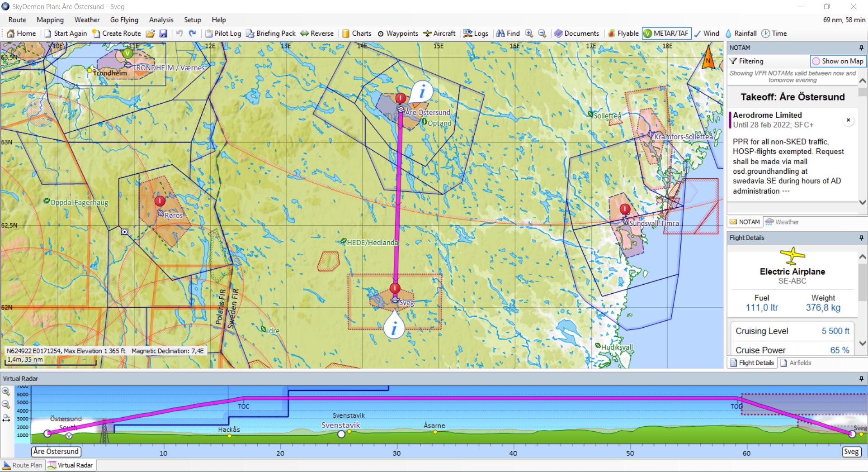Open the Route menu

point(17,20)
